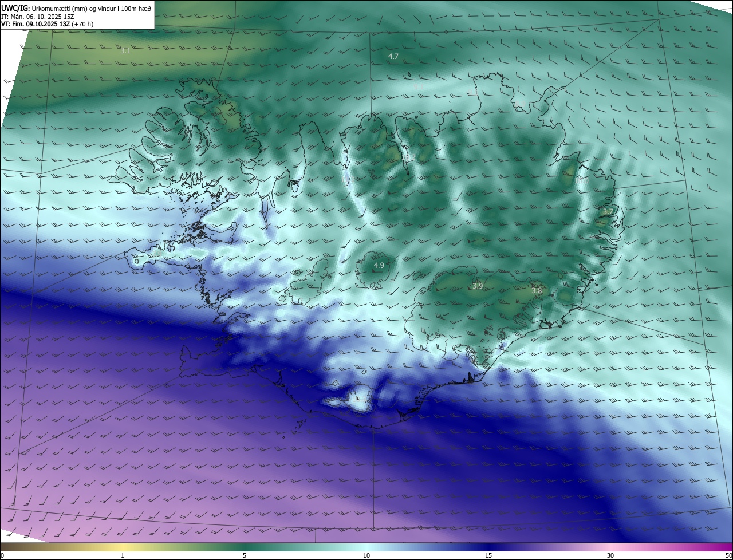Click the '1' tick on the color scale
Image resolution: width=733 pixels, height=560 pixels.
click(x=123, y=555)
